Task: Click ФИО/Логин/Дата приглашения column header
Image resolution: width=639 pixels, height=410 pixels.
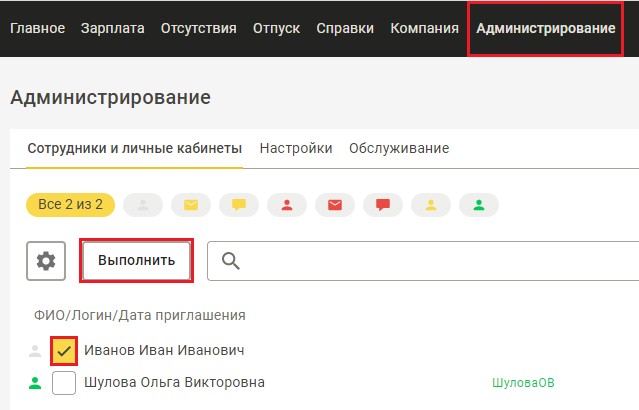Action: click(x=140, y=315)
